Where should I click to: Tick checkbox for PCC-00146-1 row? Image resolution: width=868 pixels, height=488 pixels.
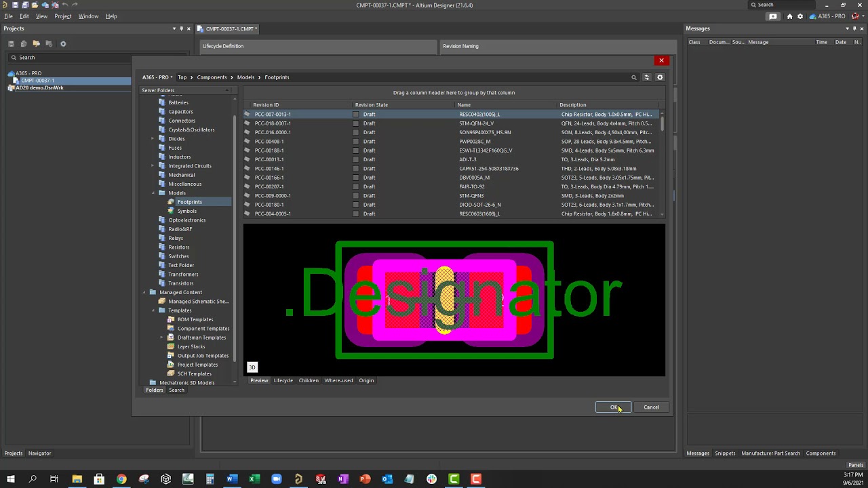pyautogui.click(x=356, y=169)
